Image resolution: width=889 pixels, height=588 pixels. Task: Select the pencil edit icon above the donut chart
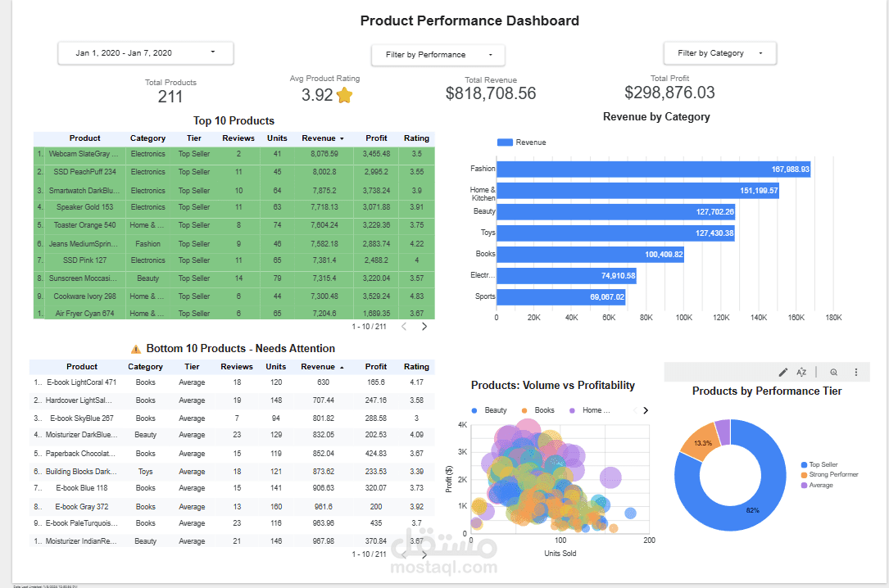click(x=782, y=372)
